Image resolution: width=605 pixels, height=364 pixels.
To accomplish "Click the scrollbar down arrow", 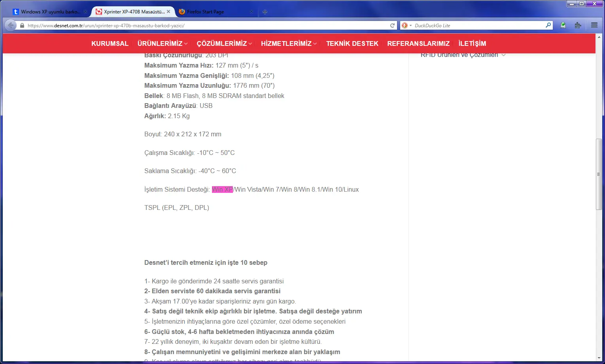I will 599,358.
